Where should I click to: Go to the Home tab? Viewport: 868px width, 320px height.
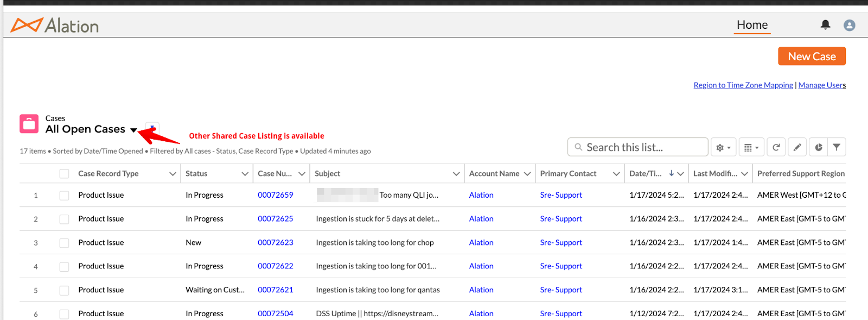(x=752, y=25)
